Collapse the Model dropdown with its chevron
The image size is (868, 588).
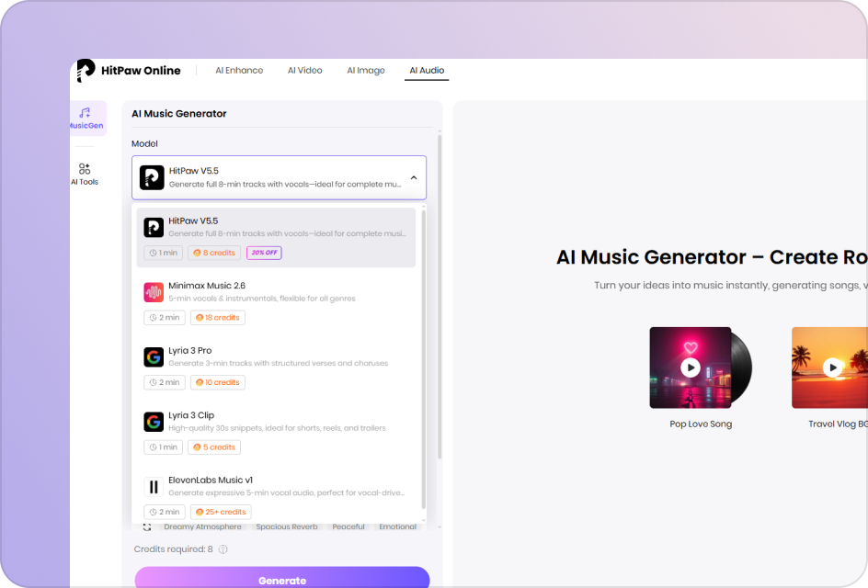click(414, 177)
